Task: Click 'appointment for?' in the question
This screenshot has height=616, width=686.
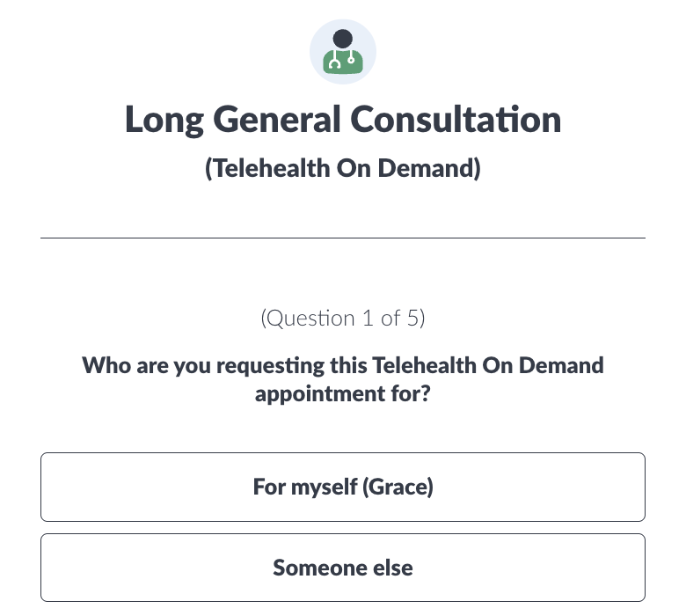Action: (343, 392)
